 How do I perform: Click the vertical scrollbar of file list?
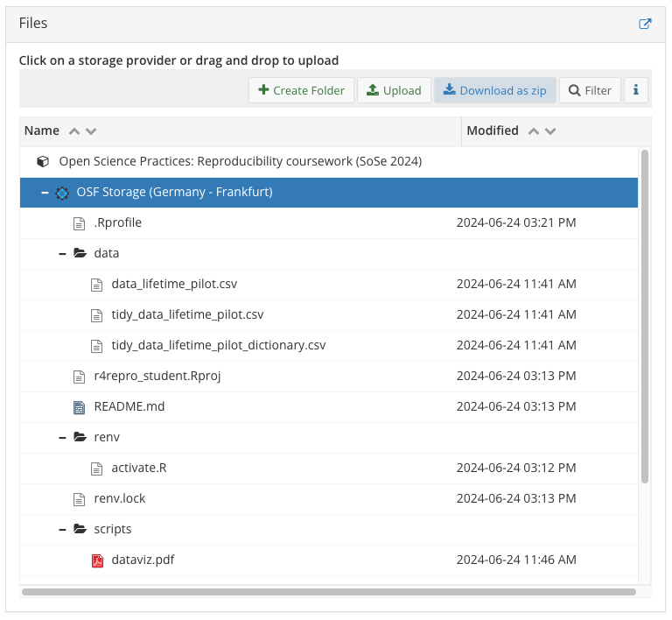point(645,315)
